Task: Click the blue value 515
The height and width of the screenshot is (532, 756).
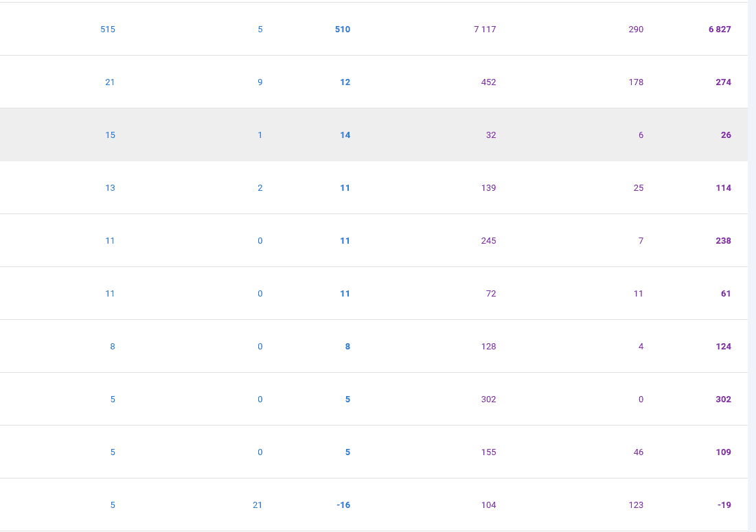Action: coord(108,30)
